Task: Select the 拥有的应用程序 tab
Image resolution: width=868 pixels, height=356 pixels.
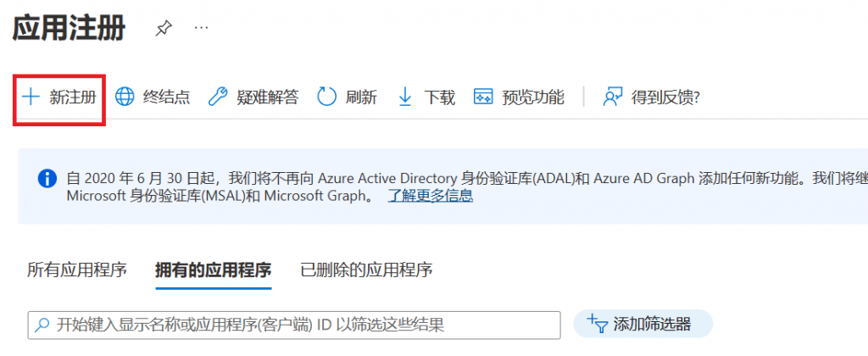Action: [x=213, y=270]
